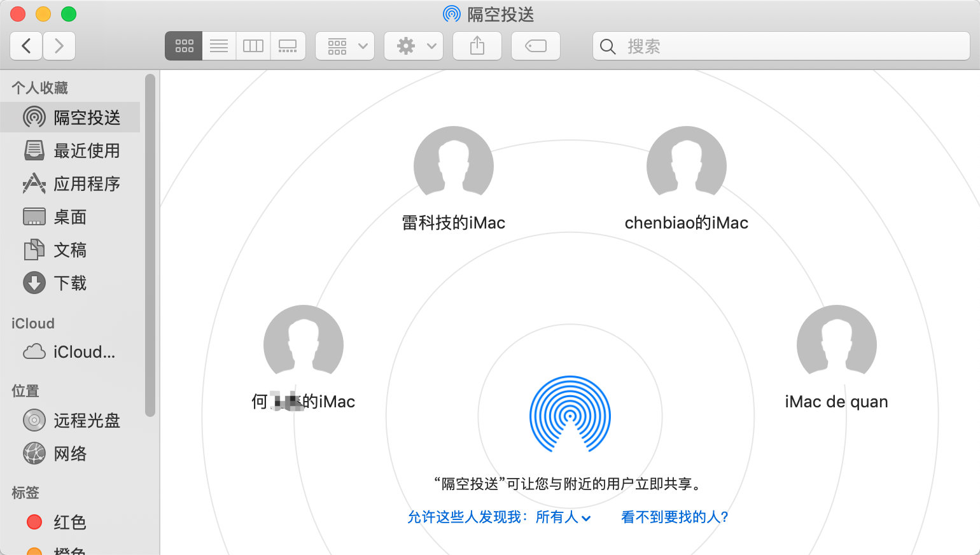Image resolution: width=980 pixels, height=555 pixels.
Task: Click the share toolbar button
Action: click(x=477, y=46)
